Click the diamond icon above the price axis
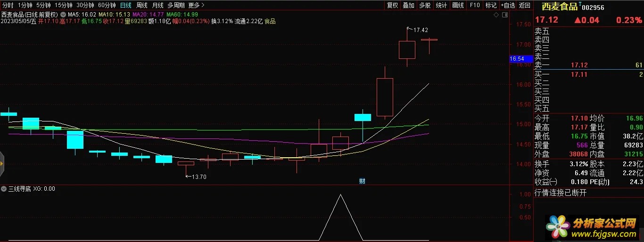Screen dimensions: 644x242 tap(496, 15)
